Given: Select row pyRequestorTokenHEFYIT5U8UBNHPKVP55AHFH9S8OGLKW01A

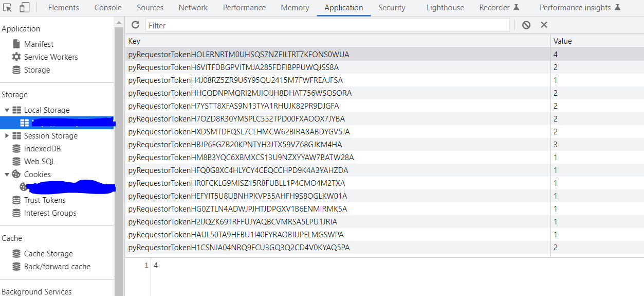Looking at the screenshot, I should [384, 196].
